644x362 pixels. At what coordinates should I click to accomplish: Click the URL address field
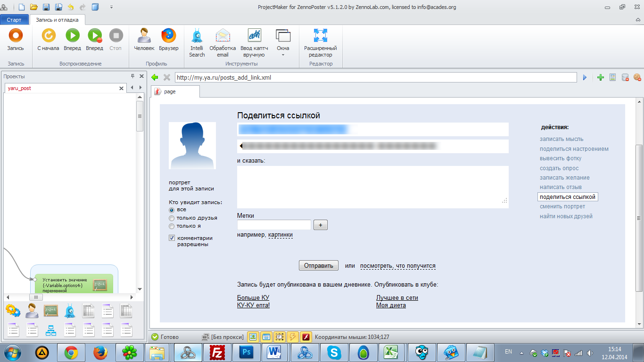click(376, 77)
